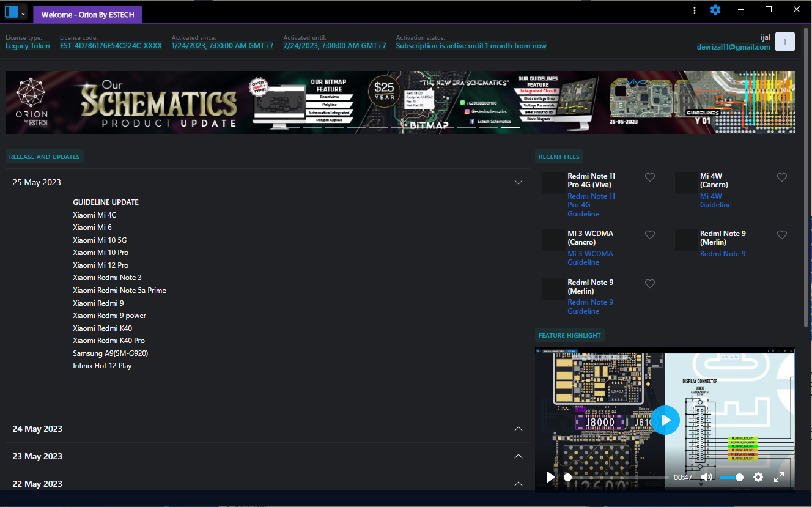Click the video volume slider
Image resolution: width=812 pixels, height=507 pixels.
point(731,477)
